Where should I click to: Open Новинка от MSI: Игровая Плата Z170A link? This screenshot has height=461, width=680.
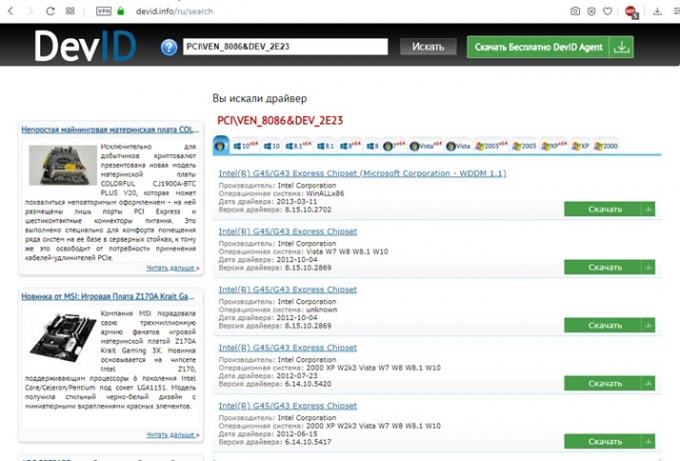point(107,296)
